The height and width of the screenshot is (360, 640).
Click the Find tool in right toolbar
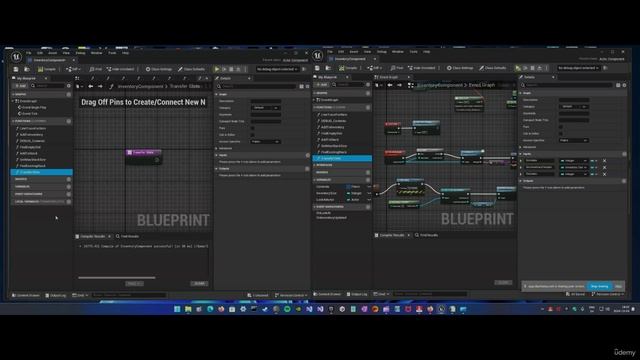397,68
